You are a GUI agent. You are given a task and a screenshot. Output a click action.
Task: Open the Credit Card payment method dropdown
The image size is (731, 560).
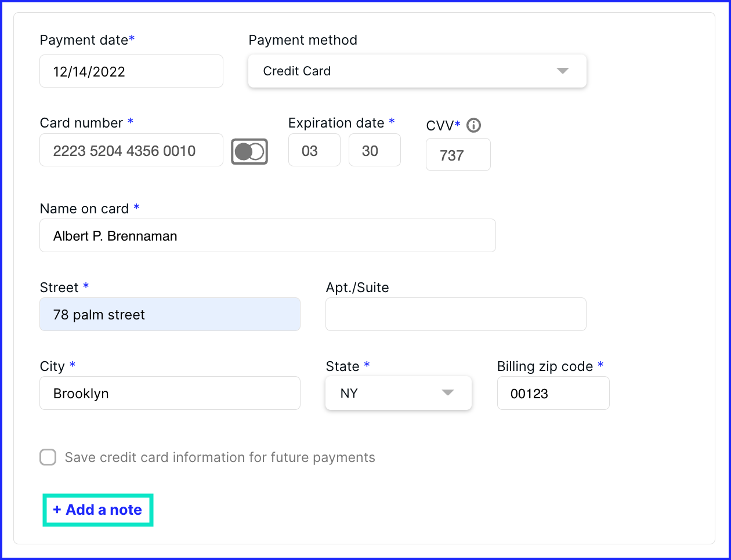[417, 71]
